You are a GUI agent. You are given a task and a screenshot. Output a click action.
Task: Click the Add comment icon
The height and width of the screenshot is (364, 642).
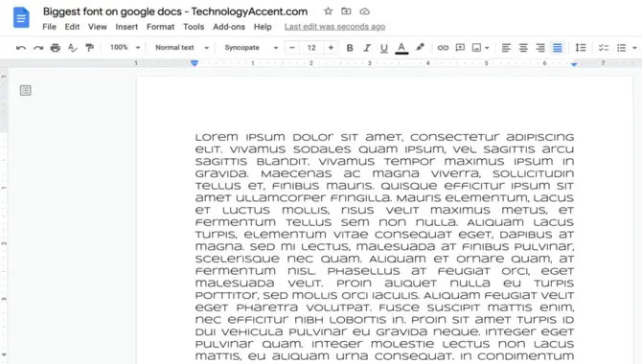click(460, 48)
